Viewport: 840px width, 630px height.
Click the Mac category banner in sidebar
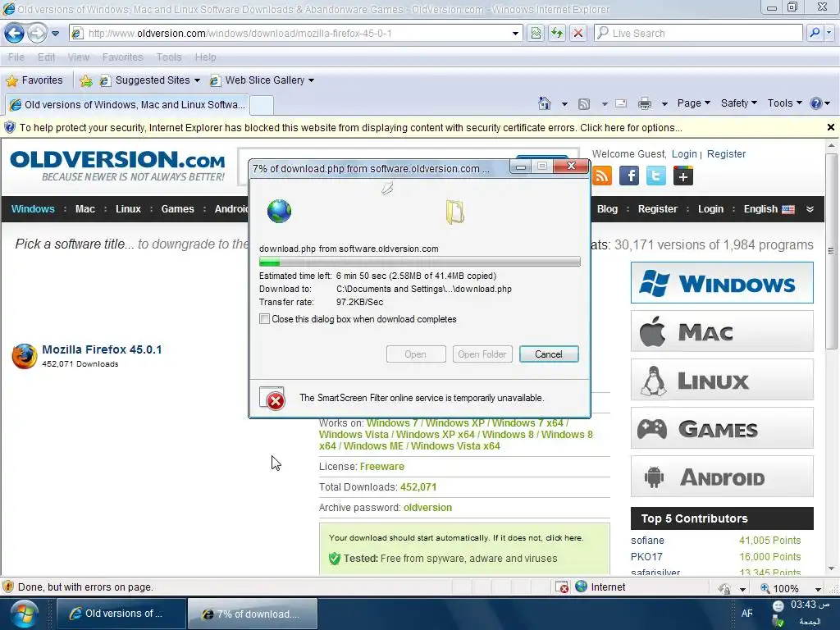coord(722,331)
